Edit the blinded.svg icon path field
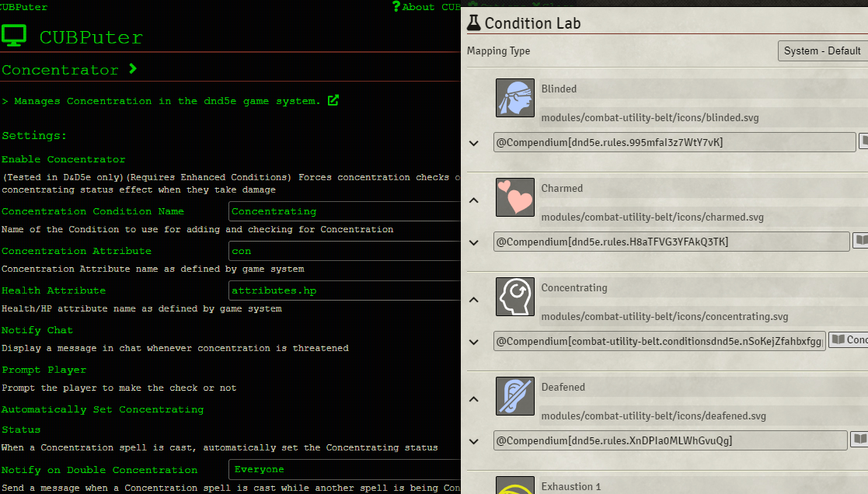 pyautogui.click(x=703, y=117)
